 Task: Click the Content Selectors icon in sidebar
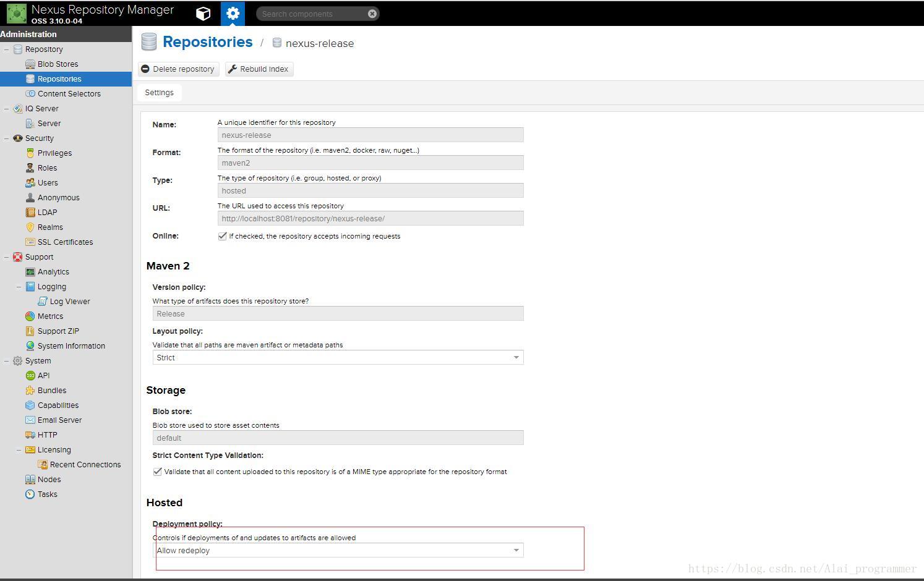[30, 94]
